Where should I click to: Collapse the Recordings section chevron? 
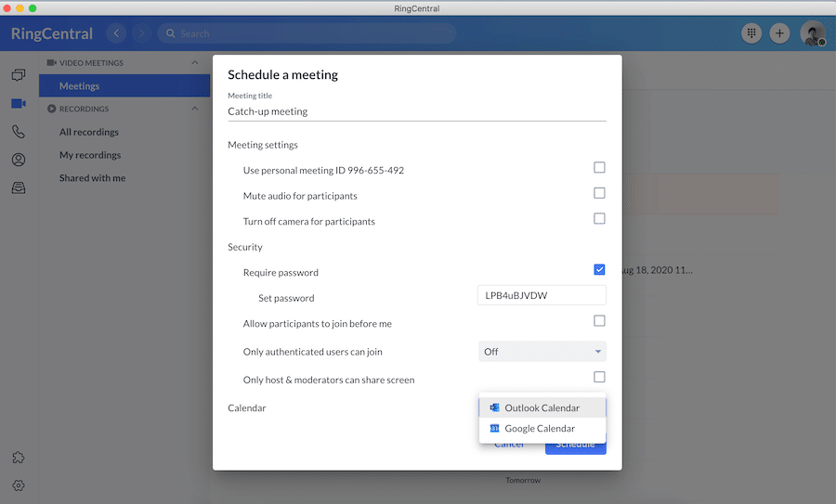coord(195,109)
